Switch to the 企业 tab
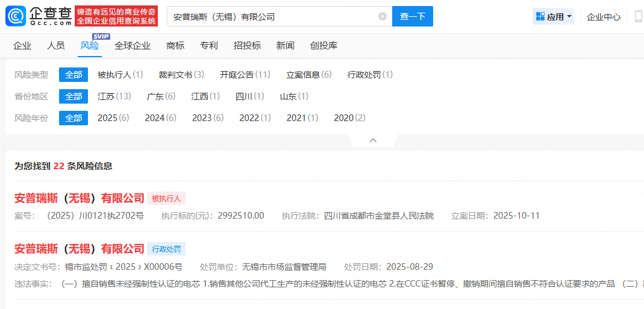Viewport: 644px width, 309px height. 22,46
